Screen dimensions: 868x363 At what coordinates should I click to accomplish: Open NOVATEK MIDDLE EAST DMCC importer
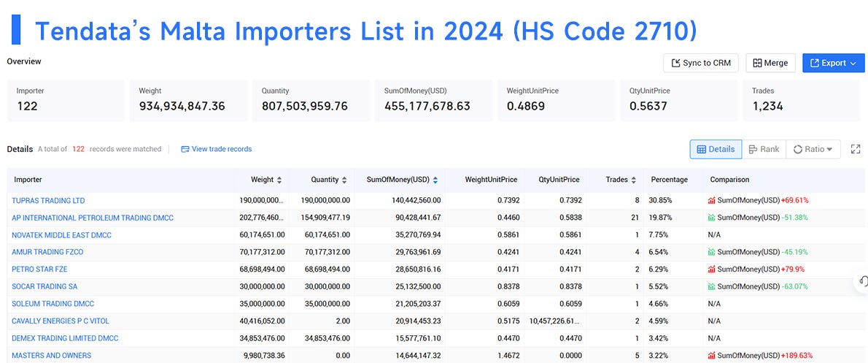(x=61, y=235)
